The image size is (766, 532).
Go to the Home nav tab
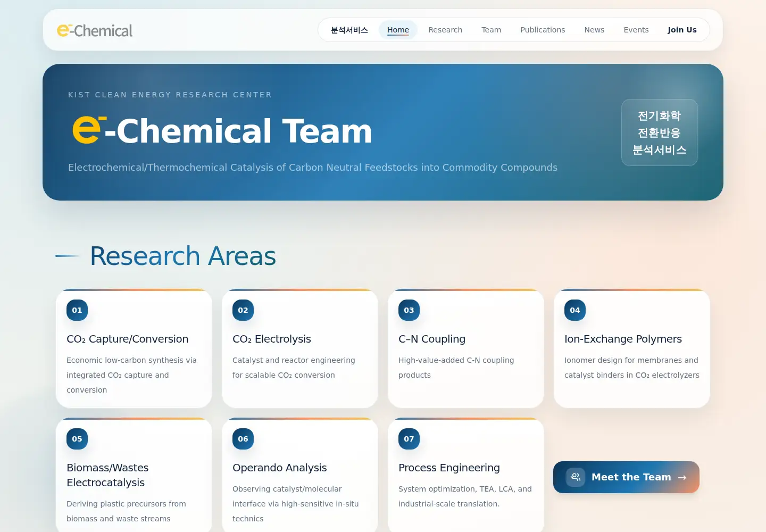(x=398, y=30)
